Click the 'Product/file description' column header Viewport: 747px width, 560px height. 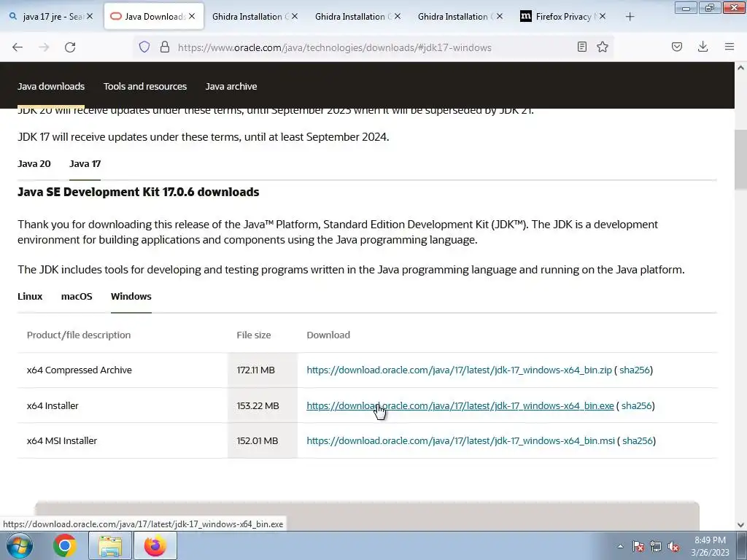click(79, 335)
